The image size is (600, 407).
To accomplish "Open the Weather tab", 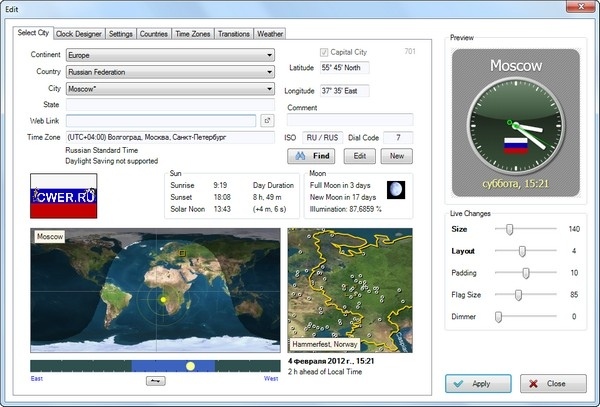I will point(270,33).
